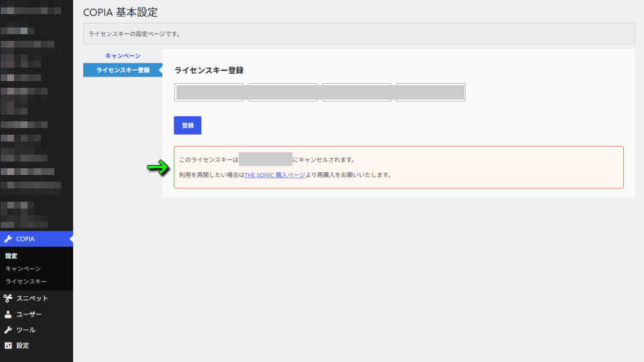Click the COPIA wrench icon in sidebar
Viewport: 644px width, 362px height.
pyautogui.click(x=8, y=239)
